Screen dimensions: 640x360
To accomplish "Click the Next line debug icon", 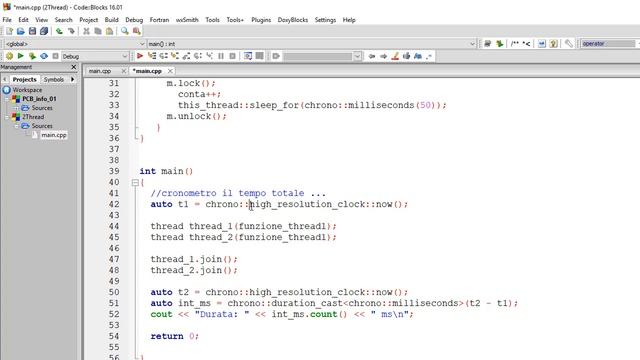I will [x=163, y=56].
